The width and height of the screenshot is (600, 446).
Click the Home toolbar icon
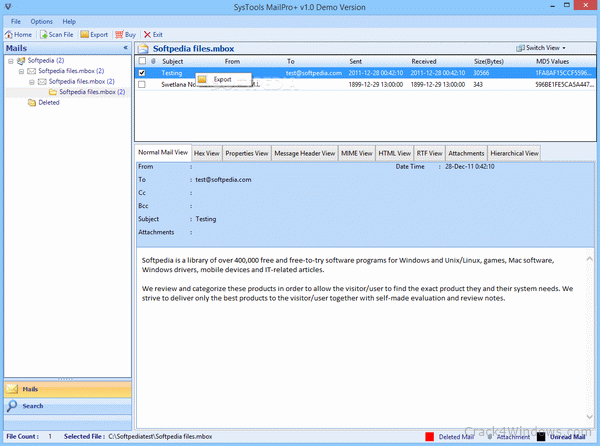point(9,34)
